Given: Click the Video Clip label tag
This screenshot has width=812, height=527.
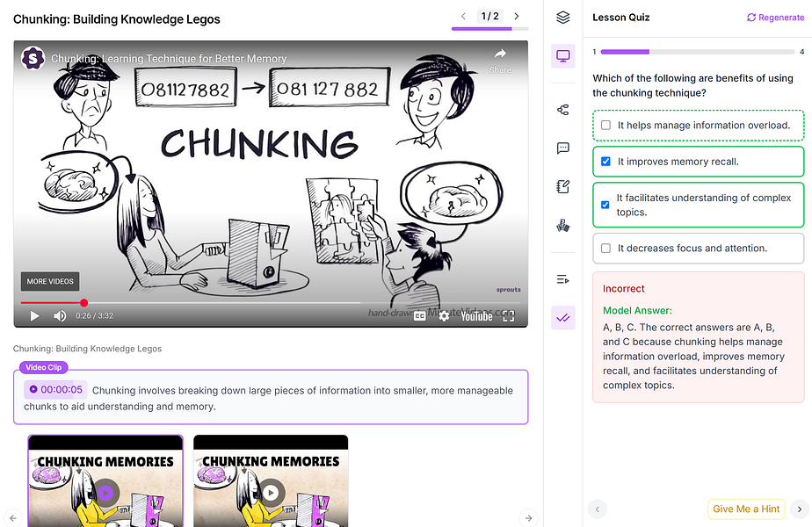Looking at the screenshot, I should (x=44, y=367).
